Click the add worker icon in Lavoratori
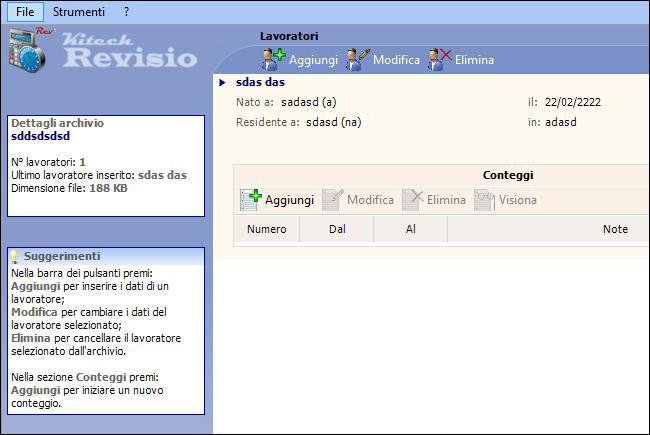Screen dimensions: 650x435 [x=273, y=59]
